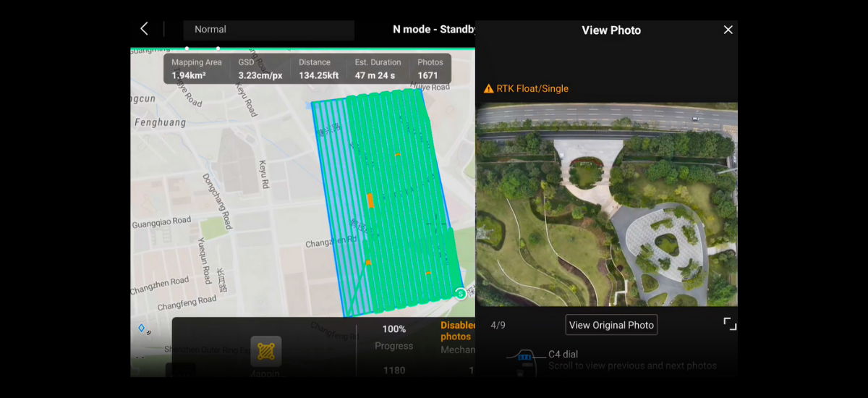This screenshot has height=398, width=868.
Task: Open the aerial garden photo preview
Action: click(x=606, y=204)
